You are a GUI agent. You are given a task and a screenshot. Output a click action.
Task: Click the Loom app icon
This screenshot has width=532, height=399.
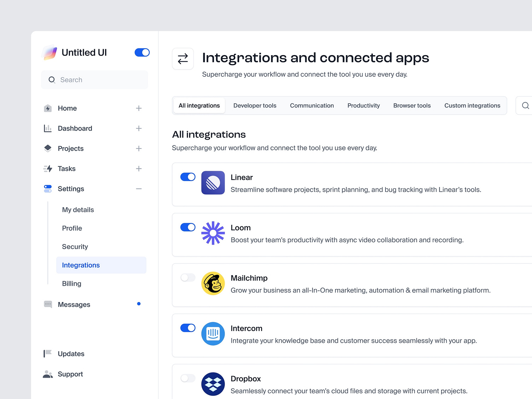point(213,233)
